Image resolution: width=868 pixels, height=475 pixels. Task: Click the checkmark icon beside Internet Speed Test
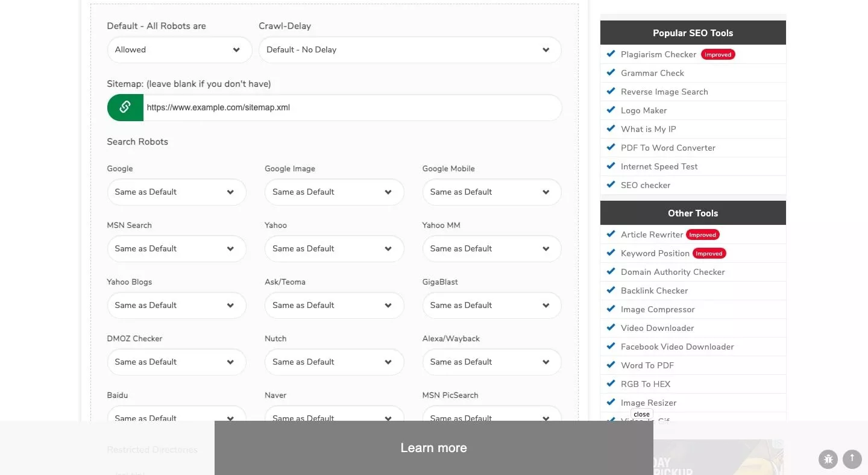[x=610, y=166]
